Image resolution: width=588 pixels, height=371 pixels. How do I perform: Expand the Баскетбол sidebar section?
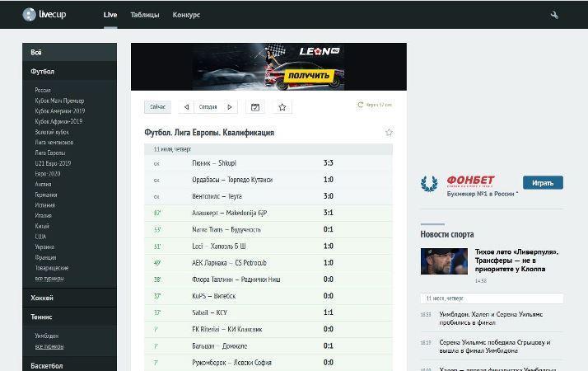(x=47, y=365)
